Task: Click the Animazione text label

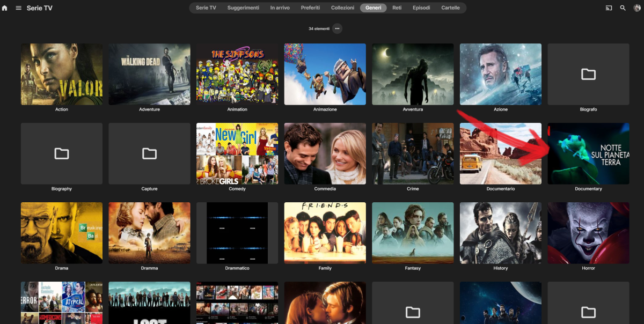Action: click(x=325, y=109)
